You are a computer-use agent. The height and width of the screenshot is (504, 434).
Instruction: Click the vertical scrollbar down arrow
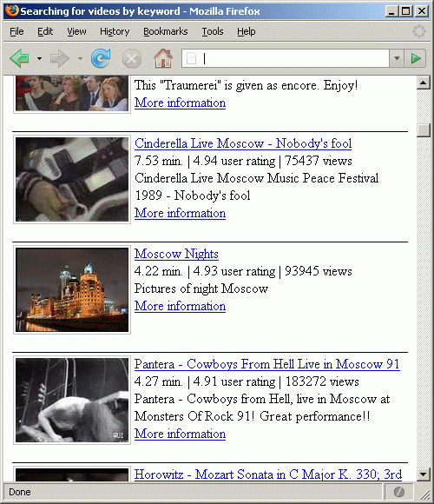click(x=424, y=474)
